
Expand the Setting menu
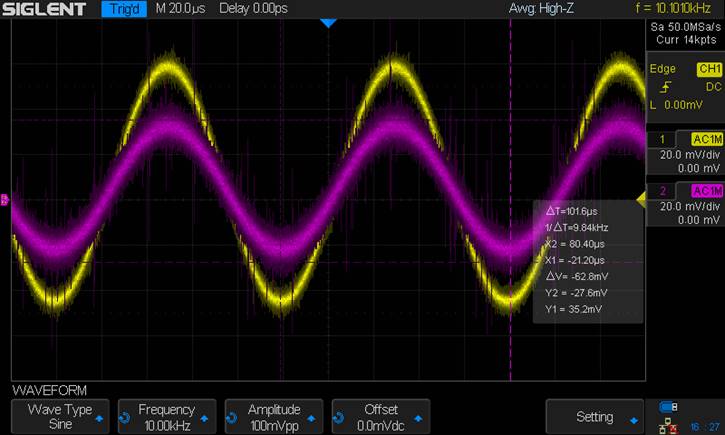click(595, 416)
